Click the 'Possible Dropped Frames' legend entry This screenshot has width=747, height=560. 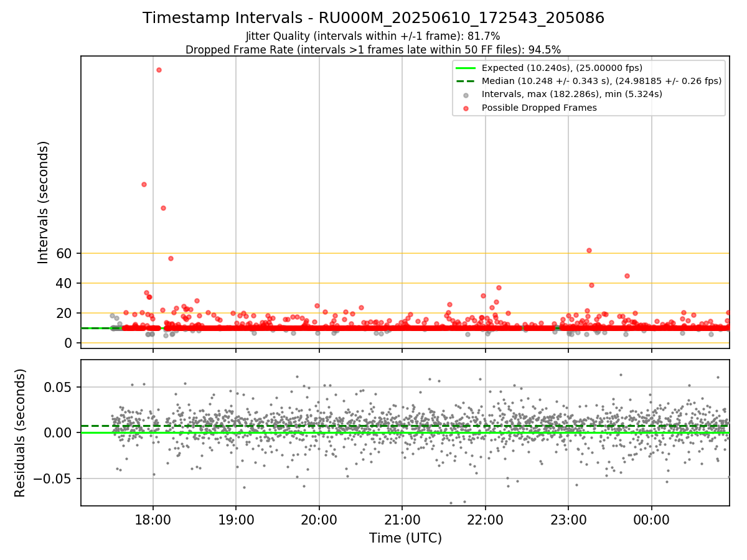point(539,108)
